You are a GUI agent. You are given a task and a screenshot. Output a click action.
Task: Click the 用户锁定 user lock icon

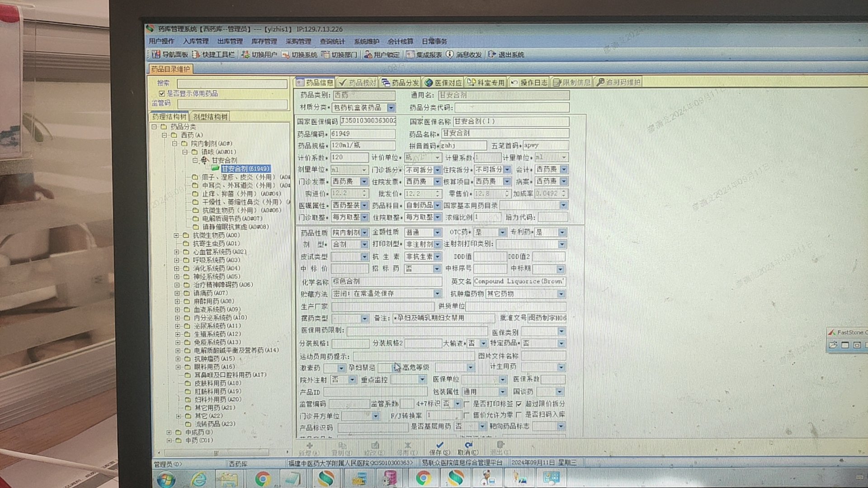point(368,55)
